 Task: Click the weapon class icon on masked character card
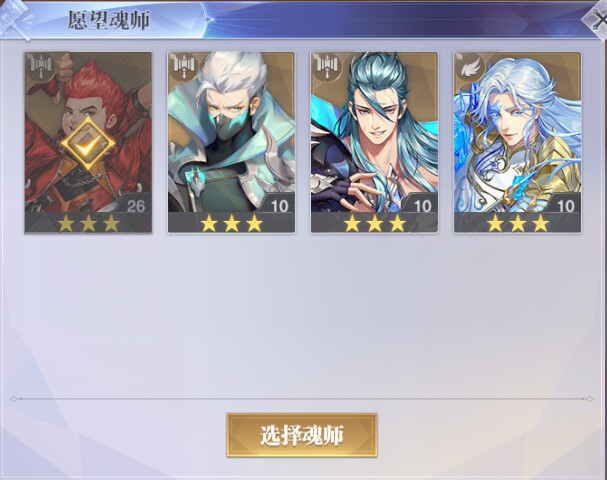184,66
